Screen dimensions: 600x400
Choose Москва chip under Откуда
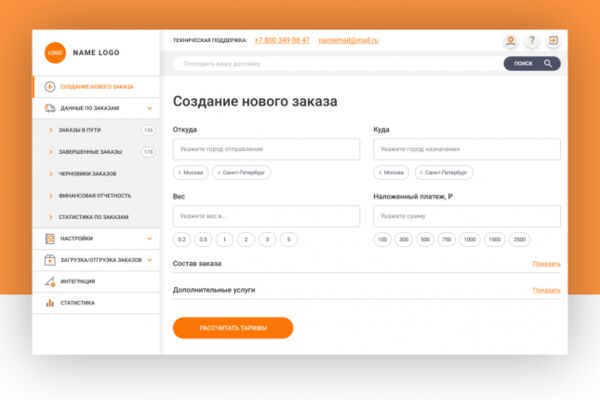click(191, 173)
